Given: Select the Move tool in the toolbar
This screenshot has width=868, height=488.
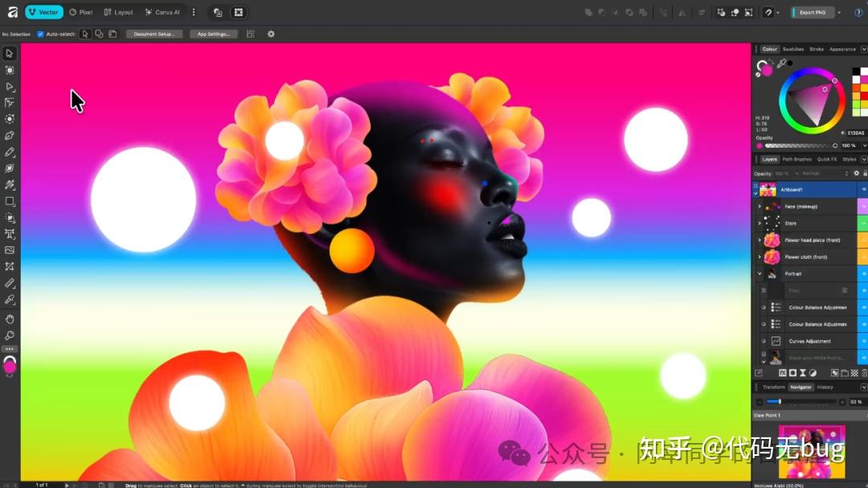Looking at the screenshot, I should coord(10,53).
